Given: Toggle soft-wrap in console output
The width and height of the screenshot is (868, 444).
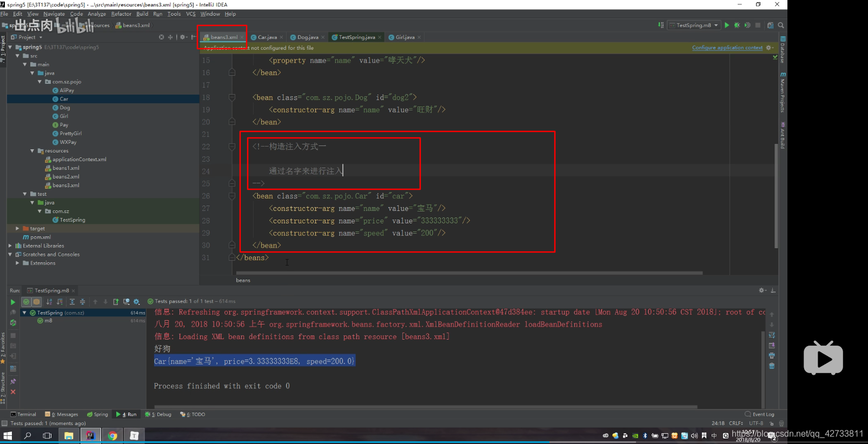Looking at the screenshot, I should pyautogui.click(x=772, y=335).
